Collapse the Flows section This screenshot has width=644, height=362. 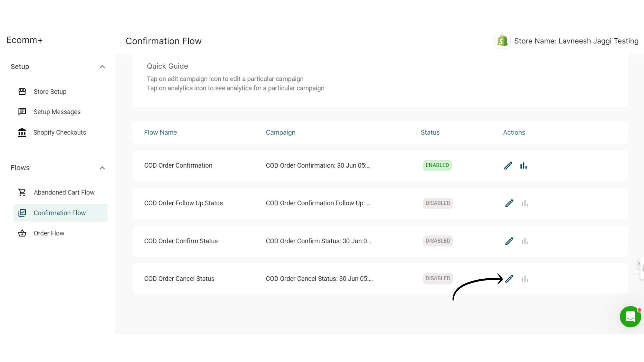tap(102, 168)
